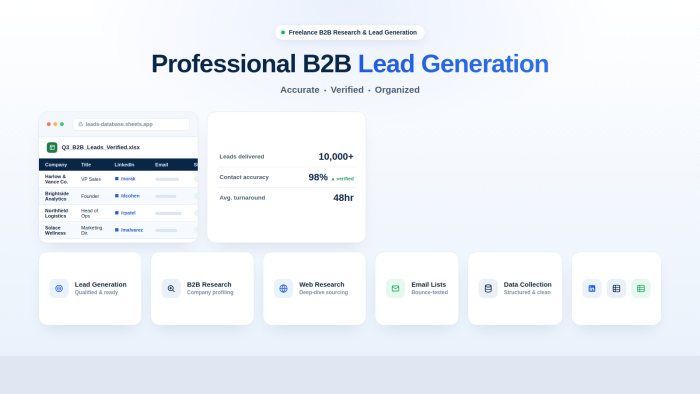The height and width of the screenshot is (394, 700).
Task: Click the Lead Generation card title
Action: 100,285
